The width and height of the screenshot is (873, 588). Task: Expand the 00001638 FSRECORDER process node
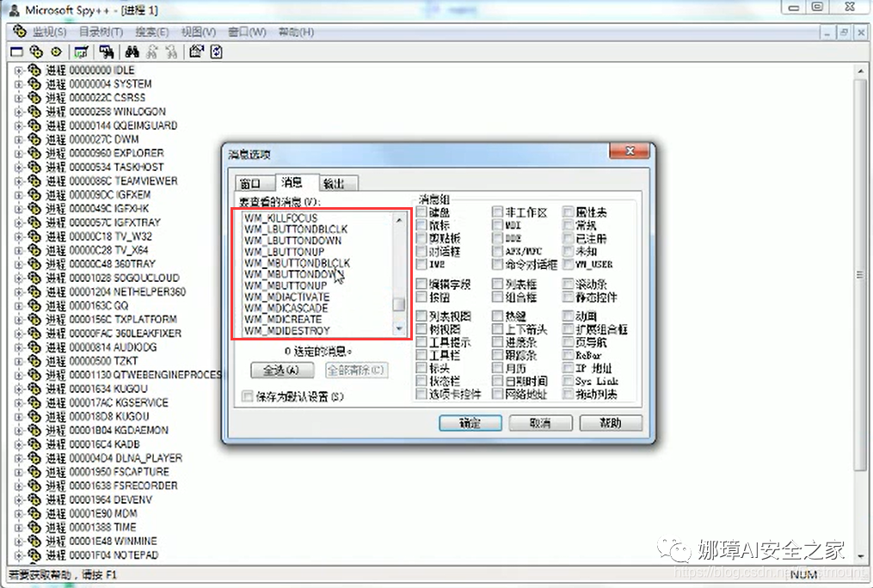(18, 487)
